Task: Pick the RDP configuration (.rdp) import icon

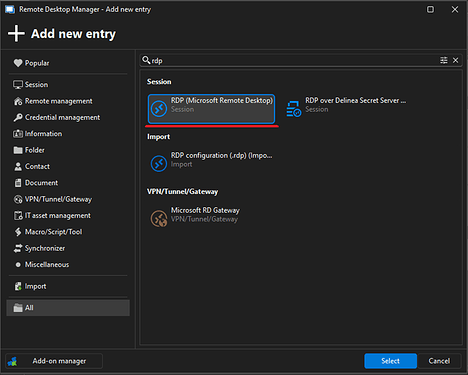Action: click(x=159, y=163)
